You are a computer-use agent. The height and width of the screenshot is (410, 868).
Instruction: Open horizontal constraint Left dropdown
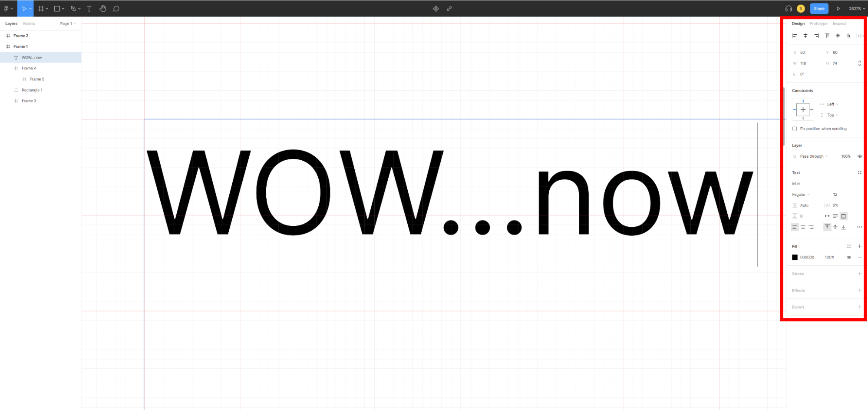tap(833, 104)
